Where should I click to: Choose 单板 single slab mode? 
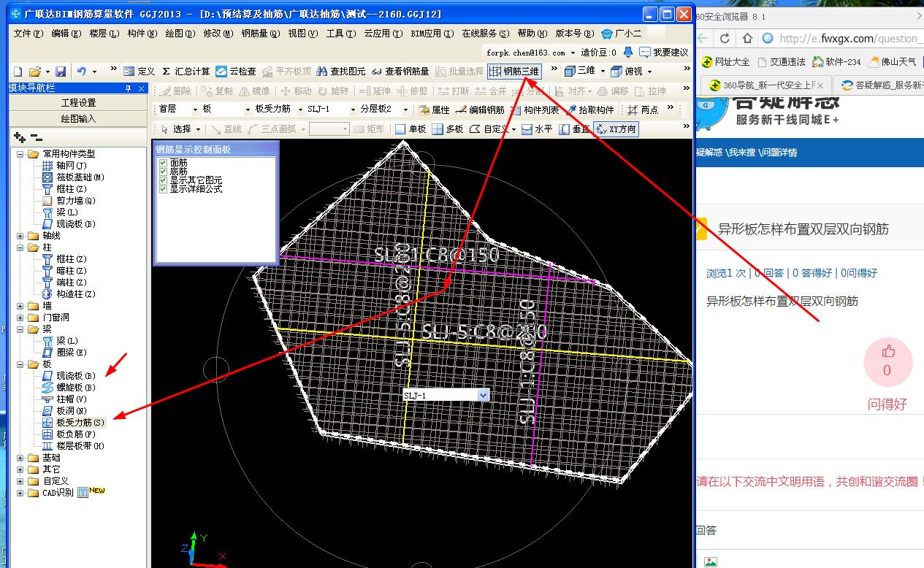(x=410, y=129)
